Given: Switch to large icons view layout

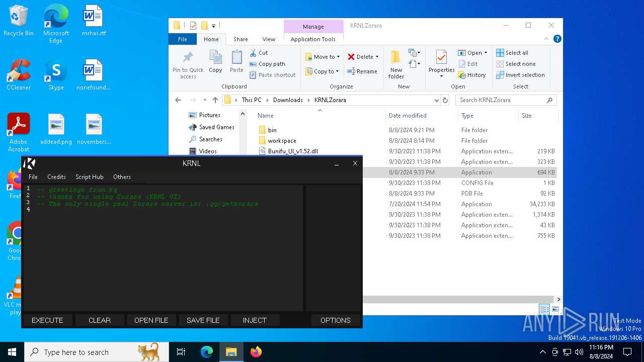Looking at the screenshot, I should point(555,309).
